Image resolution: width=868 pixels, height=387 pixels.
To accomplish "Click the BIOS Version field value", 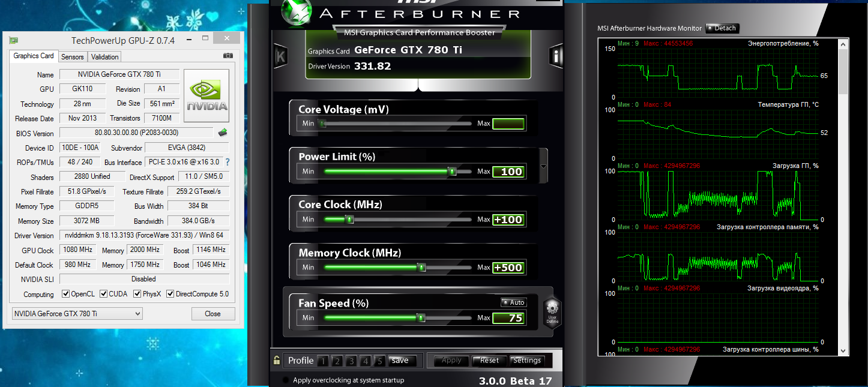I will [x=136, y=133].
